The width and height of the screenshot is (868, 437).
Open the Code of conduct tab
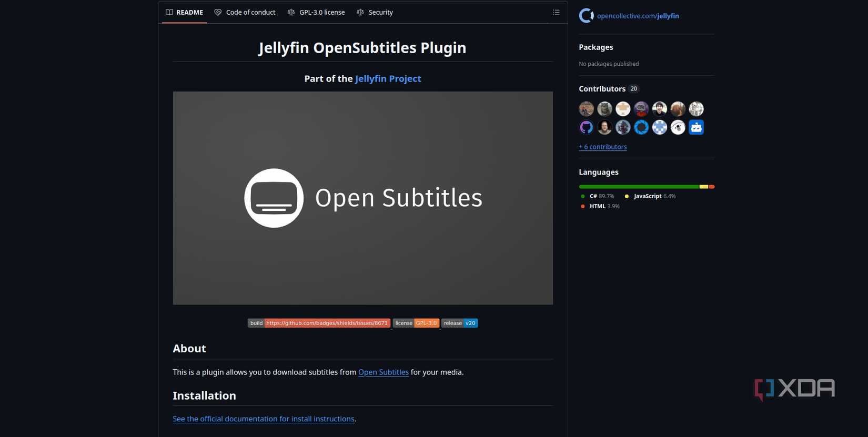click(245, 13)
